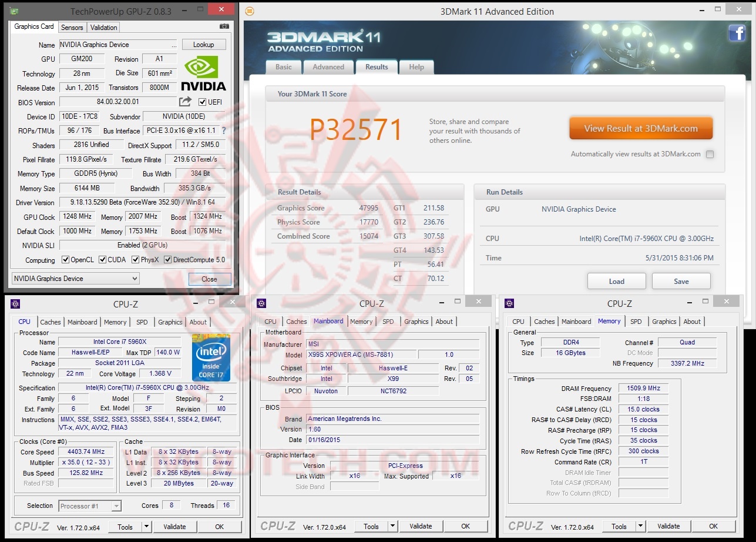Expand the Tools arrow in the CPU-Z Memory window

pos(640,526)
